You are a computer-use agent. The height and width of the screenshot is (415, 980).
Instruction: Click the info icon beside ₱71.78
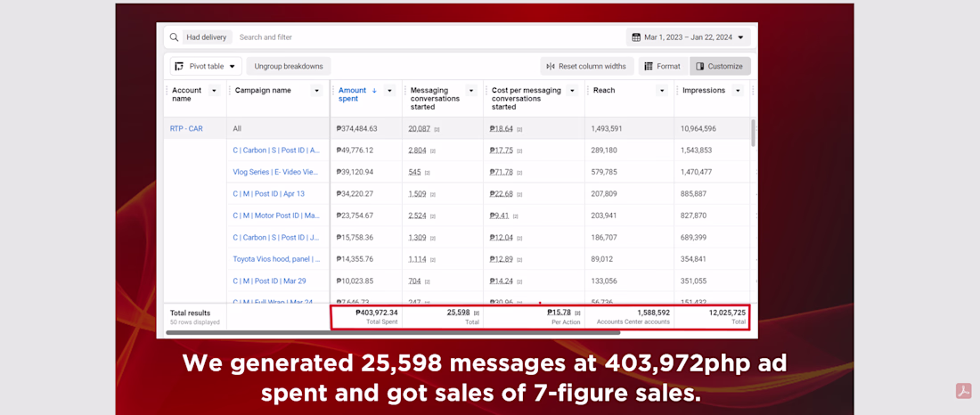tap(519, 173)
